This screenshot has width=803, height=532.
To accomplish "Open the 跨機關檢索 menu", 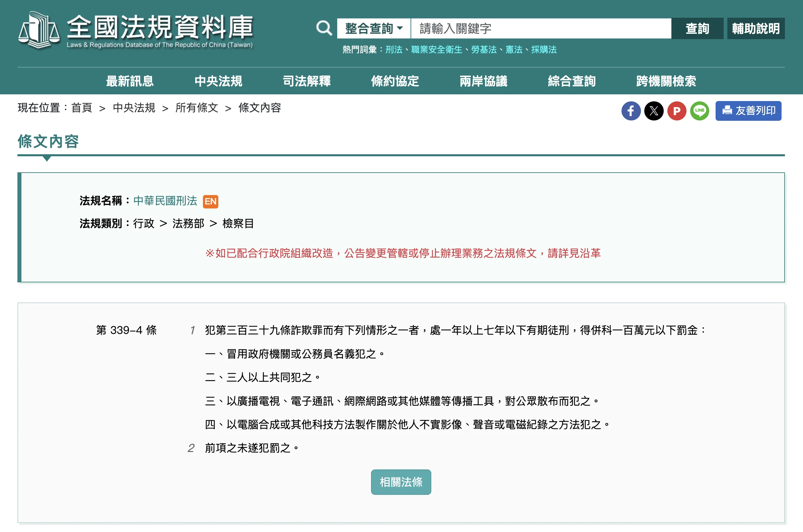I will 666,81.
